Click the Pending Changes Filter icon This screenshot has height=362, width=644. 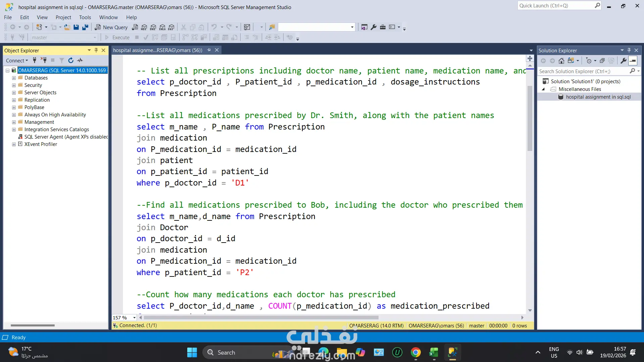(589, 61)
